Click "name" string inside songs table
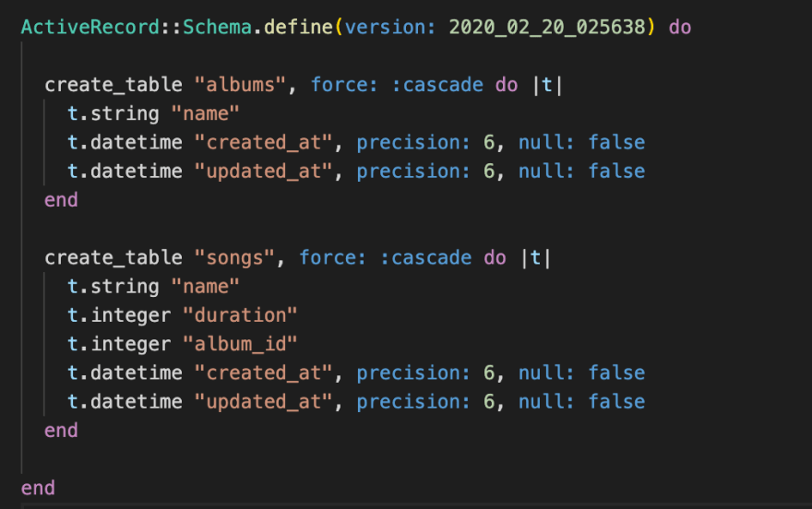This screenshot has height=509, width=812. pos(206,286)
